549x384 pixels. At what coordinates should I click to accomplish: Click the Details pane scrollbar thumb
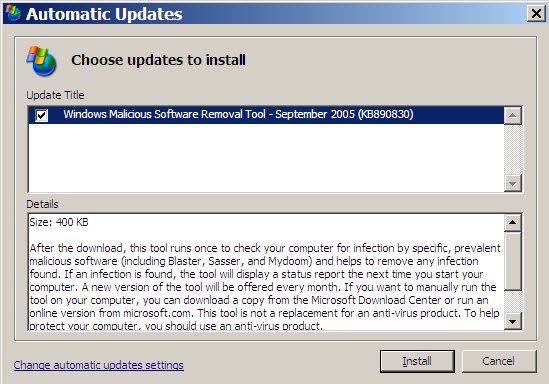(513, 261)
